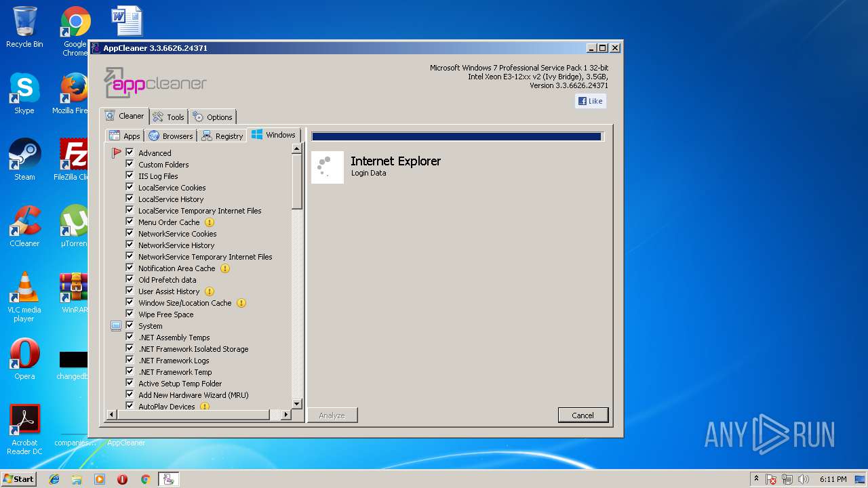Uncheck the Advanced category checkbox
Image resolution: width=868 pixels, height=488 pixels.
[130, 152]
